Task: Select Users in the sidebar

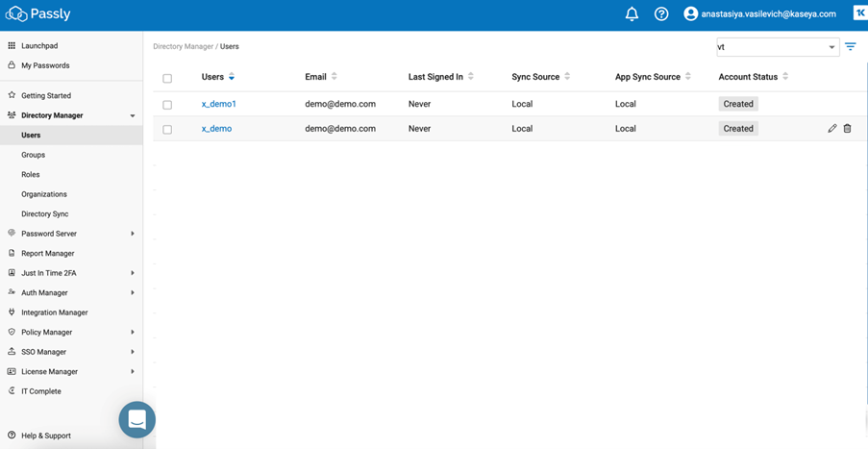Action: (x=71, y=136)
